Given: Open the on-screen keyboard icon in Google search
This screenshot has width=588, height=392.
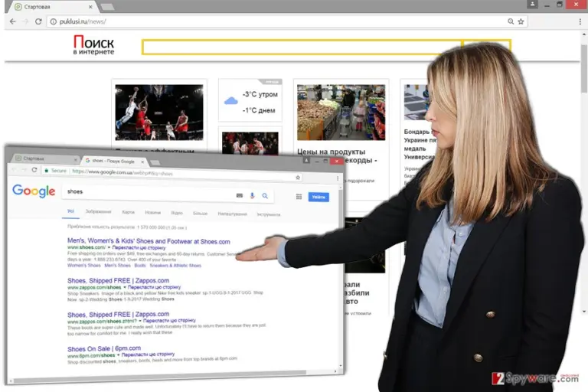Looking at the screenshot, I should click(x=240, y=195).
